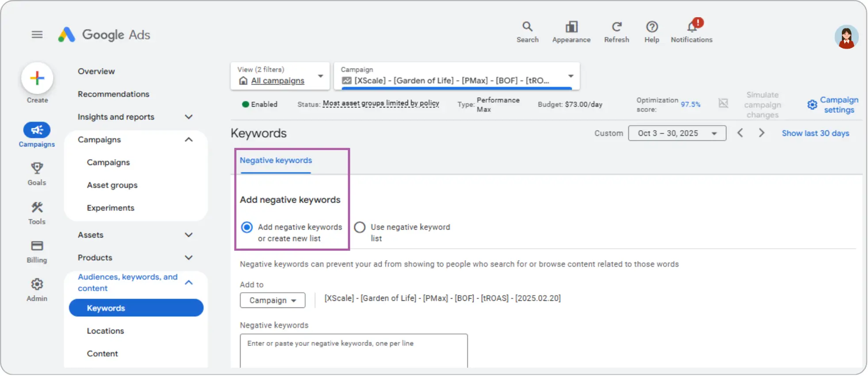Click the Simulate campaign changes icon
The height and width of the screenshot is (376, 868).
click(x=723, y=104)
